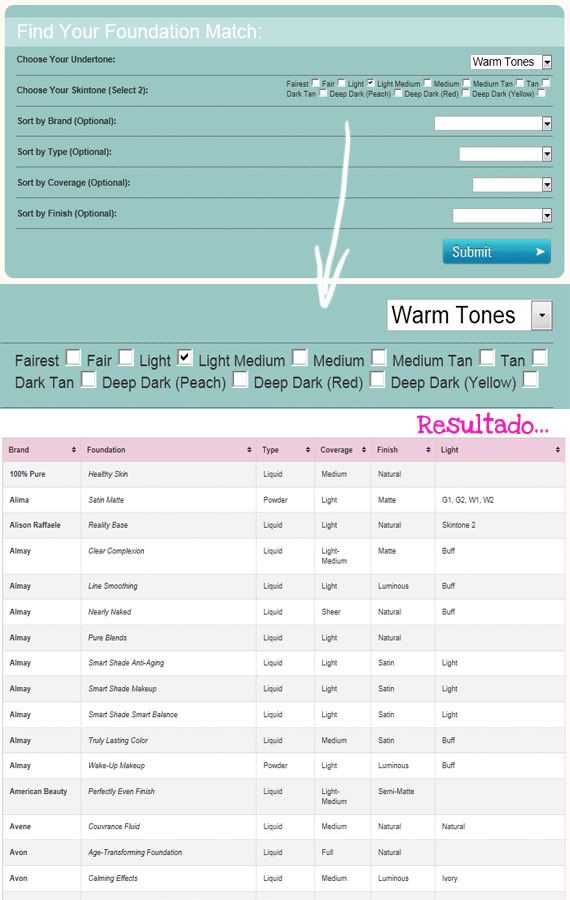Viewport: 570px width, 900px height.
Task: Select the Avene Couvrance Fluid row
Action: tap(284, 827)
